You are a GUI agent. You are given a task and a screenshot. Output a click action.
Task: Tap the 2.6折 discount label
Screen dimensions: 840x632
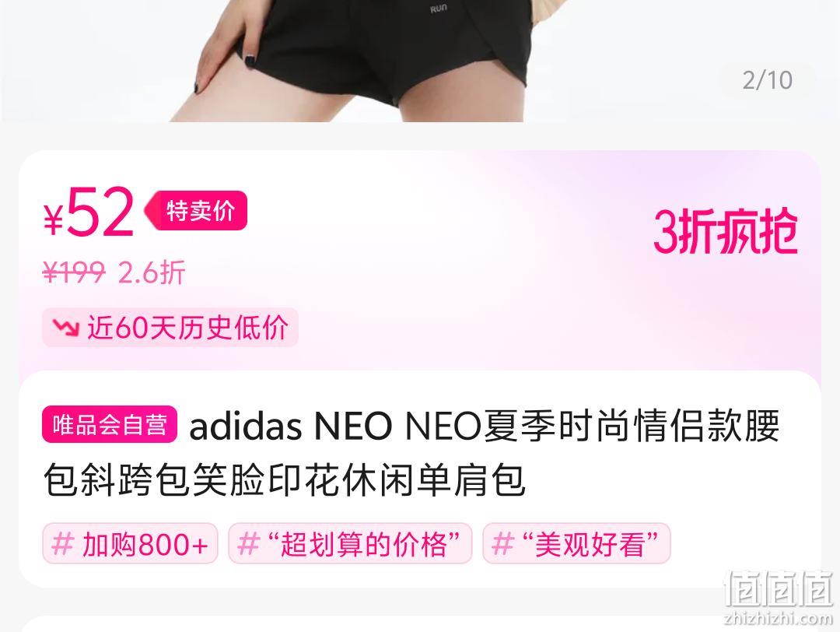[152, 272]
